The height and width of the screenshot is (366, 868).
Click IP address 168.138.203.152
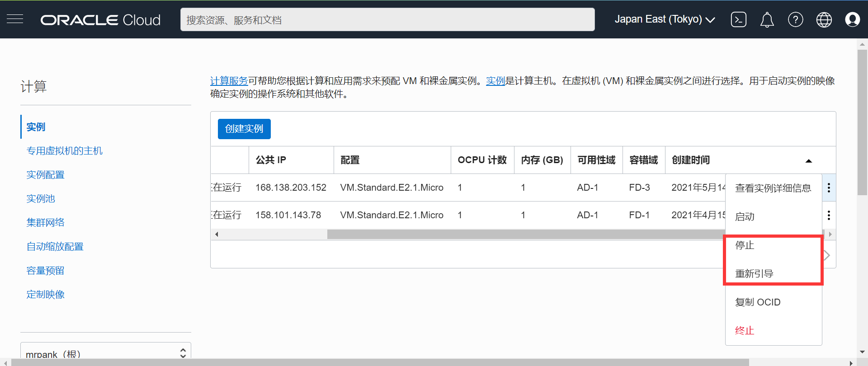pyautogui.click(x=291, y=188)
